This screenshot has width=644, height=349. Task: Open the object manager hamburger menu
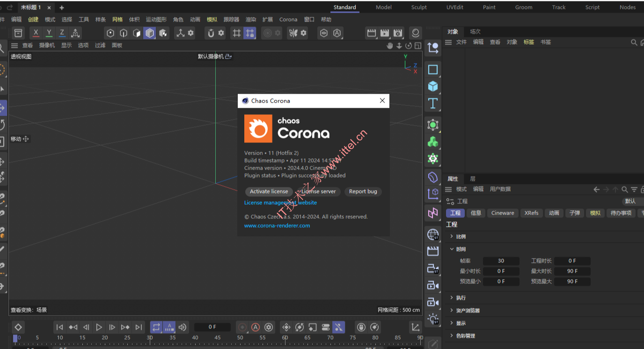[448, 42]
